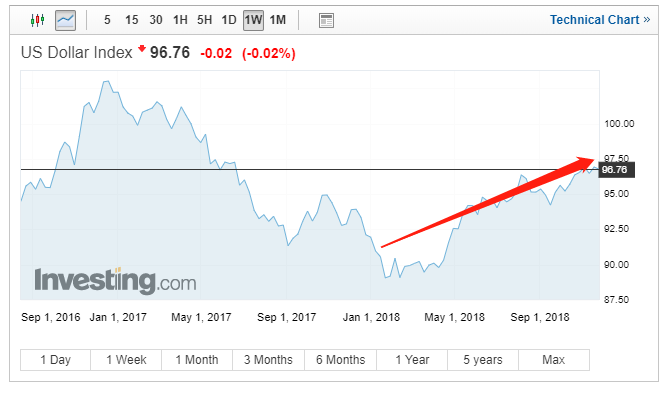The width and height of the screenshot is (663, 394).
Task: Click the May 1, 2018 date label
Action: click(455, 317)
